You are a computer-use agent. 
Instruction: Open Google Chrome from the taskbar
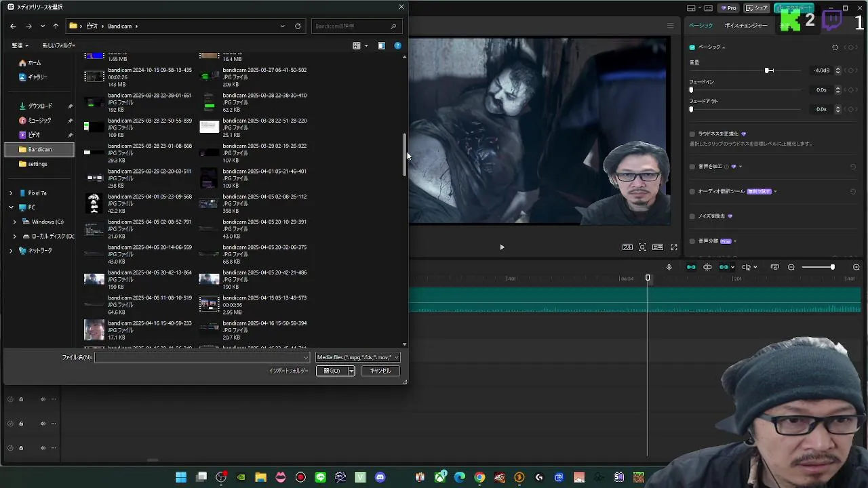point(479,477)
